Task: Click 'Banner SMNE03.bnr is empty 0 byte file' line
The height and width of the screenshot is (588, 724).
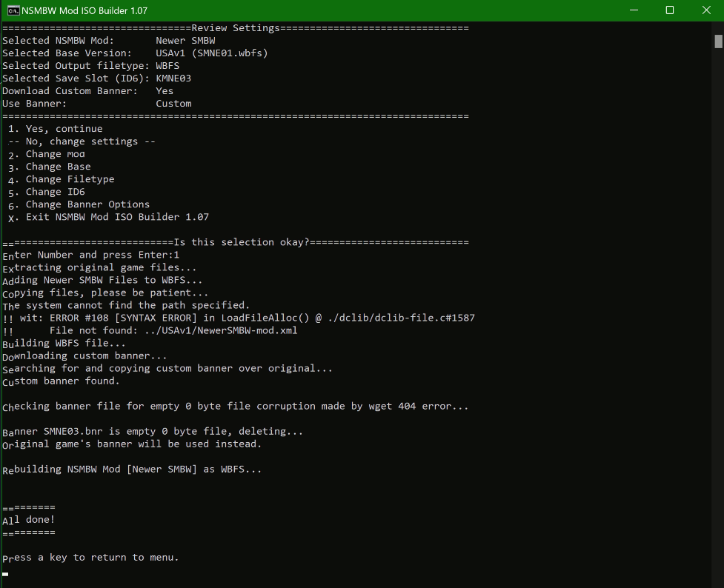Action: [x=153, y=432]
